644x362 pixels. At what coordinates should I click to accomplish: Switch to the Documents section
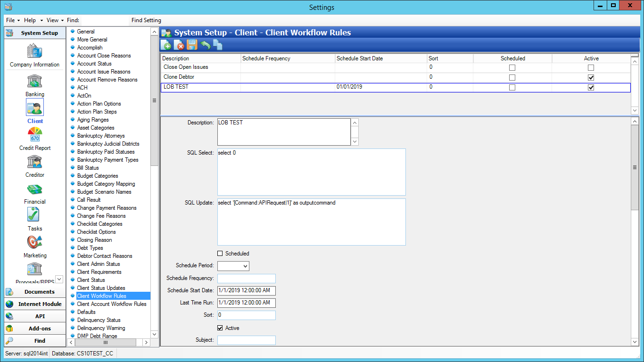coord(35,292)
